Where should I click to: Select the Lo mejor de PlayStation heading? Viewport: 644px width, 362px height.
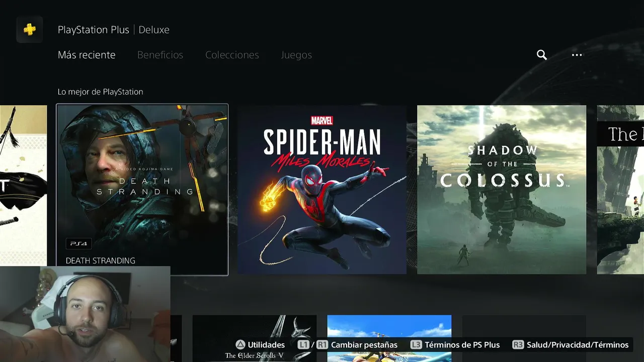click(x=100, y=92)
